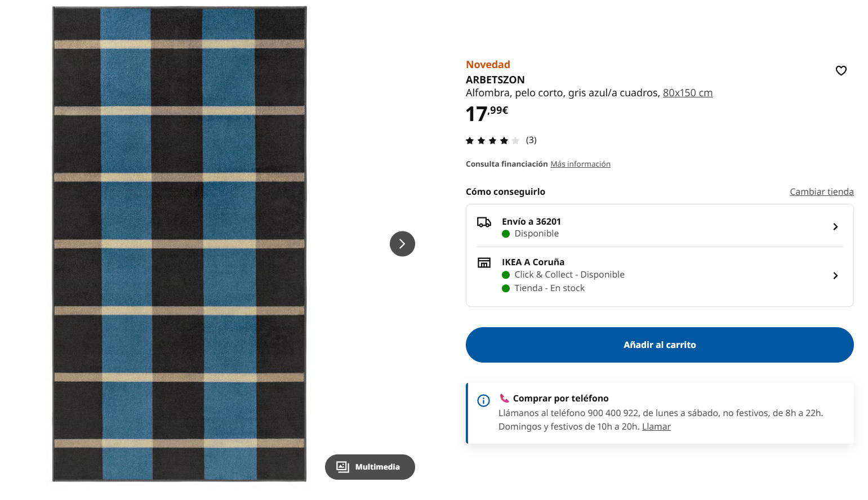Screen dimensions: 868x500
Task: Add the rug to favorites with the heart icon
Action: [x=840, y=70]
